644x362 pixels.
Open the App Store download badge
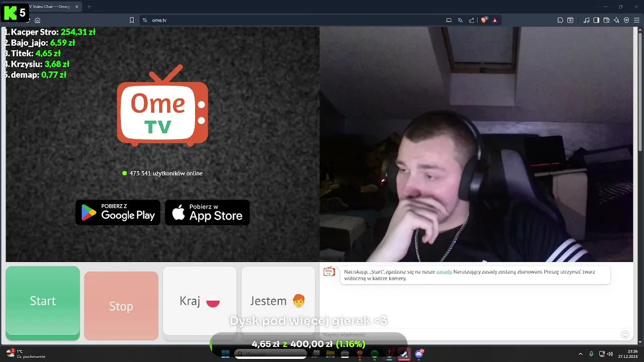207,212
